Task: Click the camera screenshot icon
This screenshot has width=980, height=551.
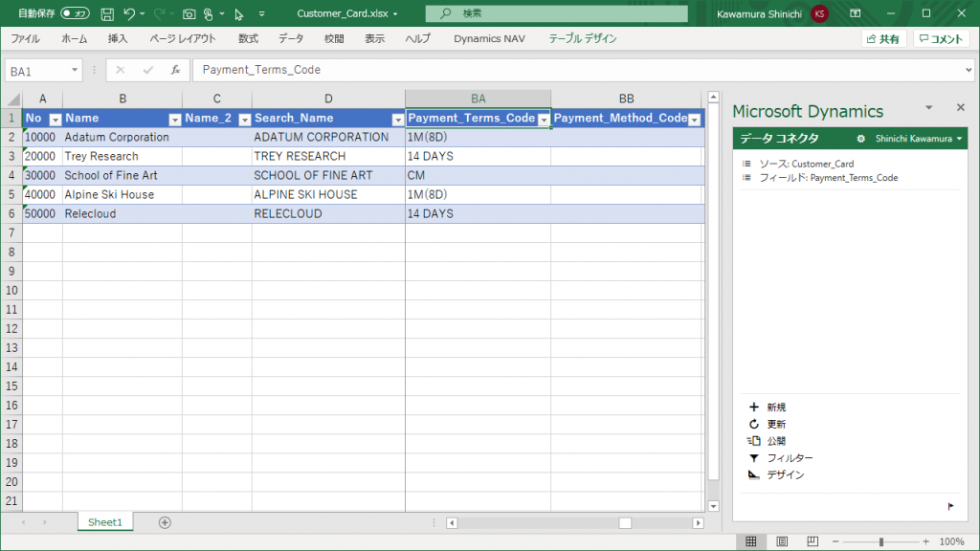Action: (189, 13)
